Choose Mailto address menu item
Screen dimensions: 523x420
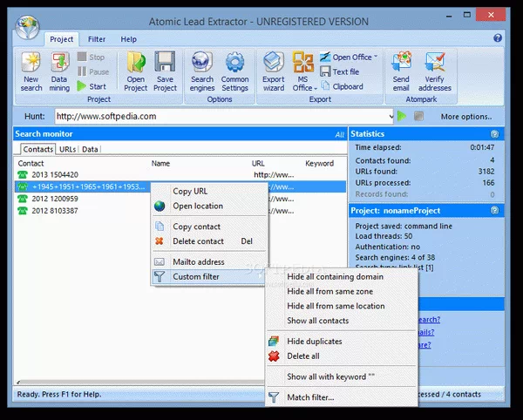[x=209, y=262]
